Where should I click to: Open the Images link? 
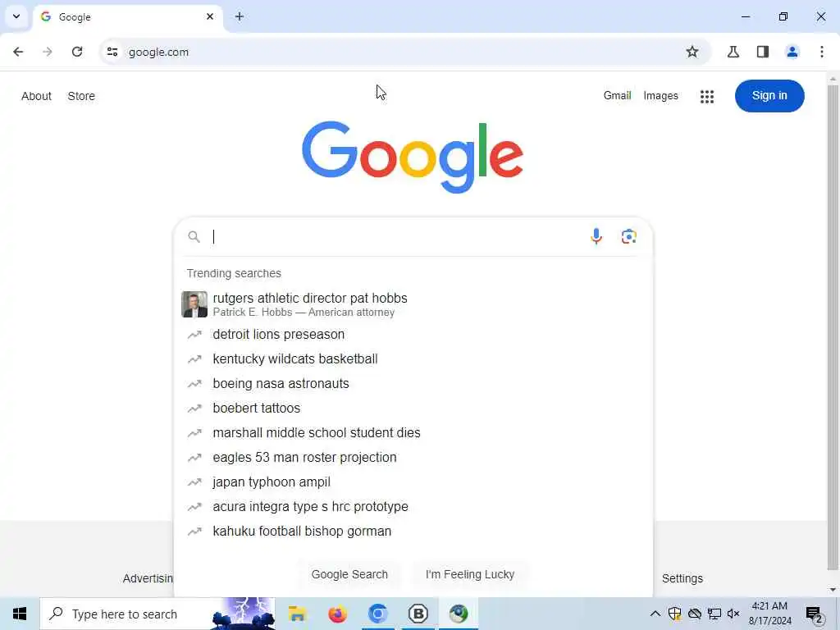click(660, 96)
